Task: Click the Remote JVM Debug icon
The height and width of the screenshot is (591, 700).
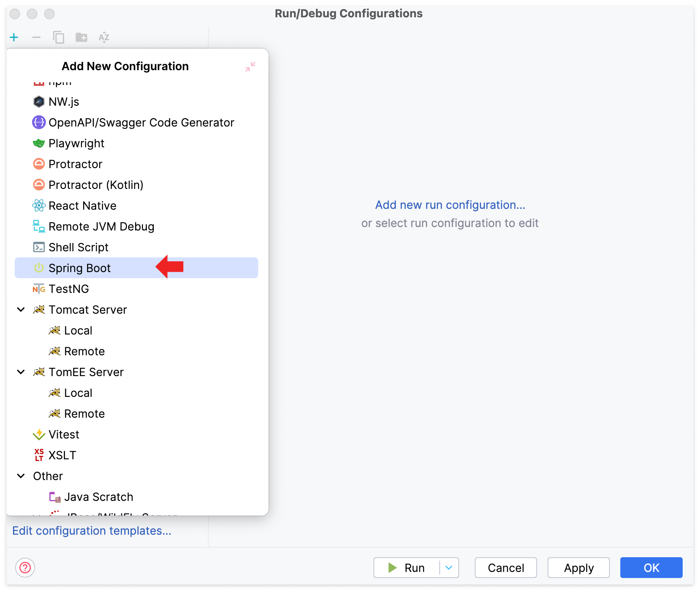Action: [x=39, y=227]
